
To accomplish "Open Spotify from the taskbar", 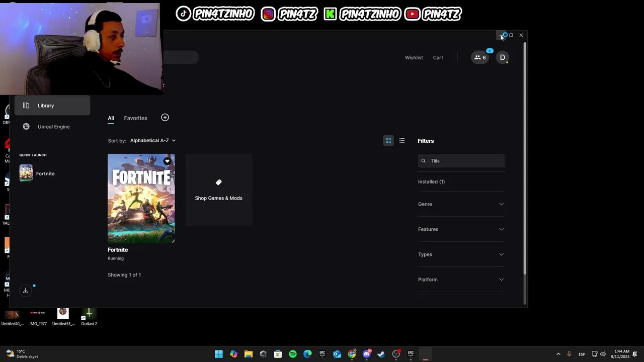I will [x=293, y=354].
